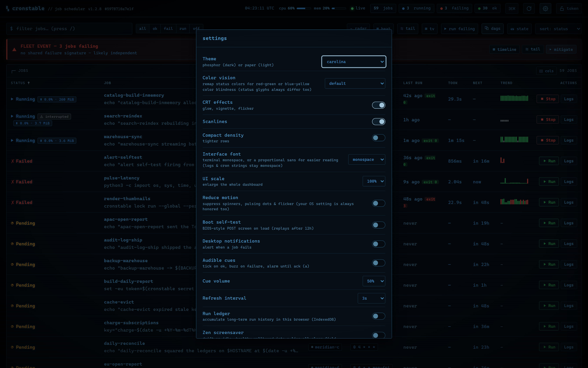Click the token lock button
Screen dimensions: 588x368
point(569,9)
